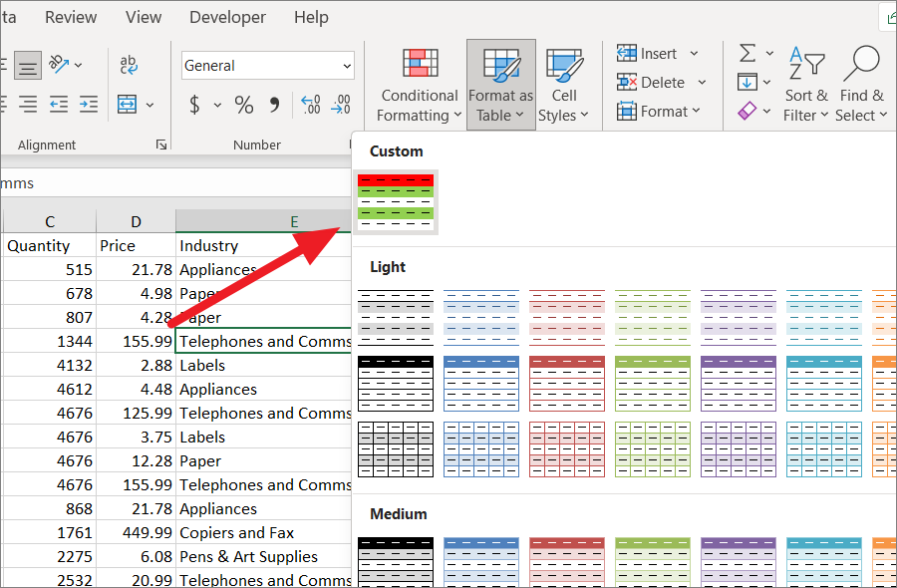Open the View tab
The height and width of the screenshot is (588, 897).
tap(144, 17)
